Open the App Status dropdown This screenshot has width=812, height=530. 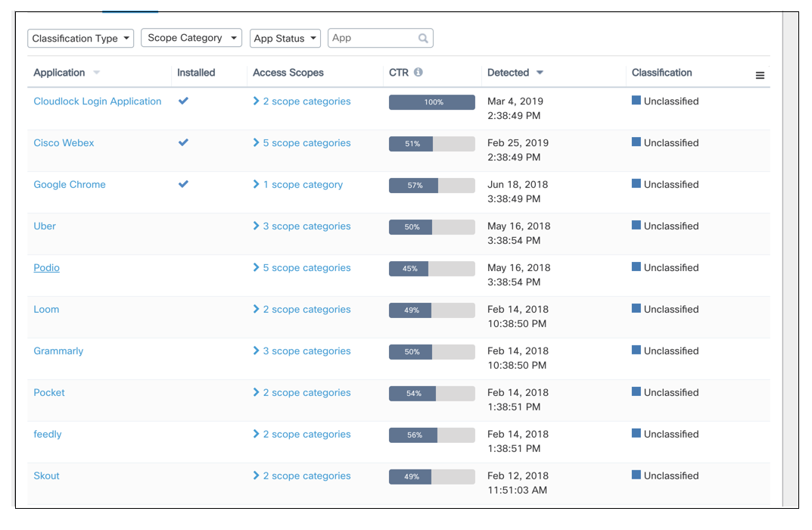pyautogui.click(x=285, y=39)
